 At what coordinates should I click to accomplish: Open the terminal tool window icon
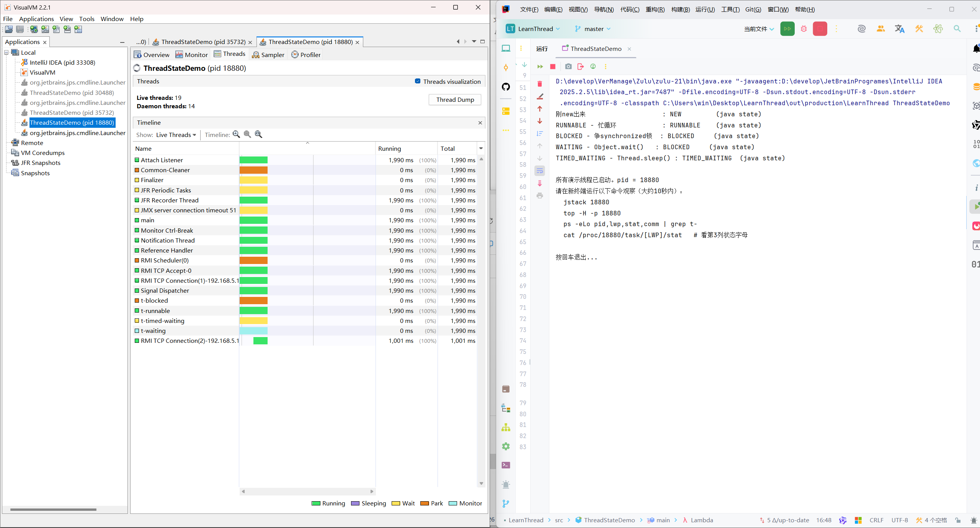[x=506, y=465]
